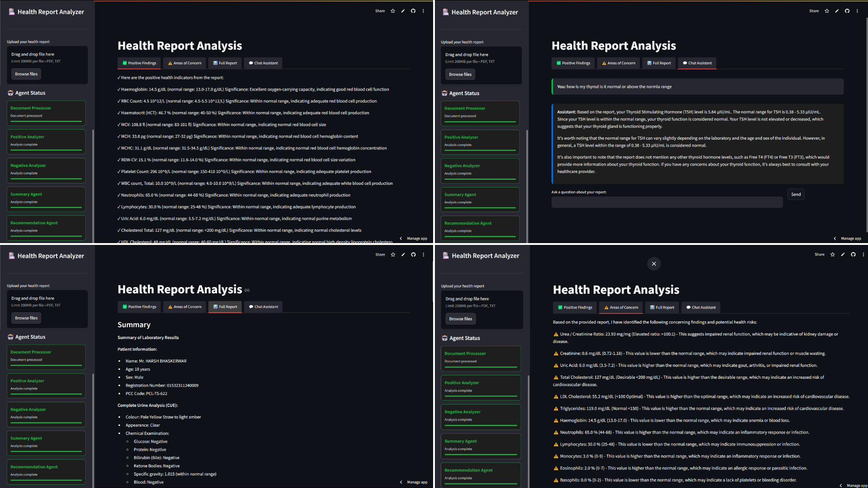
Task: Click the warning icon beside Urea / Creatinine Ratio
Action: pyautogui.click(x=556, y=334)
